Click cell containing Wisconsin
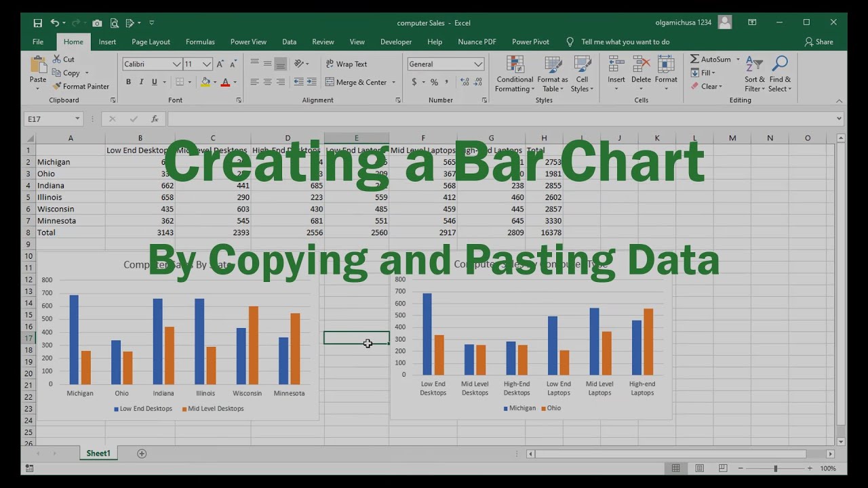Screen dimensions: 868x488 (71, 209)
